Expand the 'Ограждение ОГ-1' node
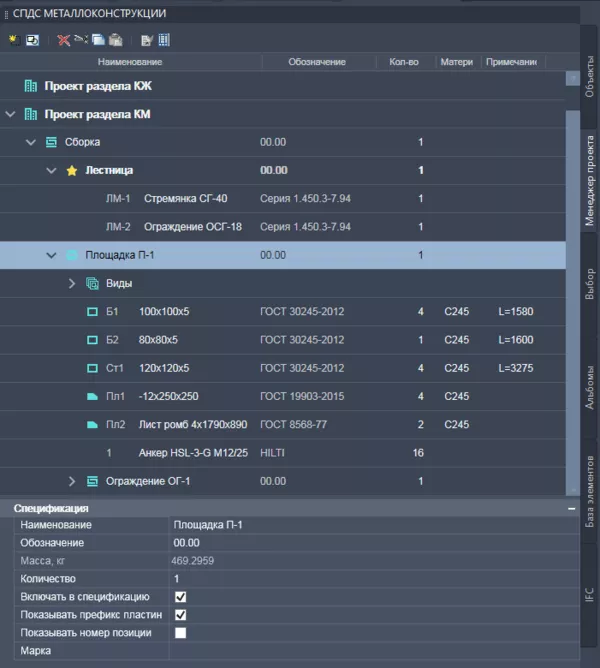Screen dimensions: 600x668 (x=72, y=481)
